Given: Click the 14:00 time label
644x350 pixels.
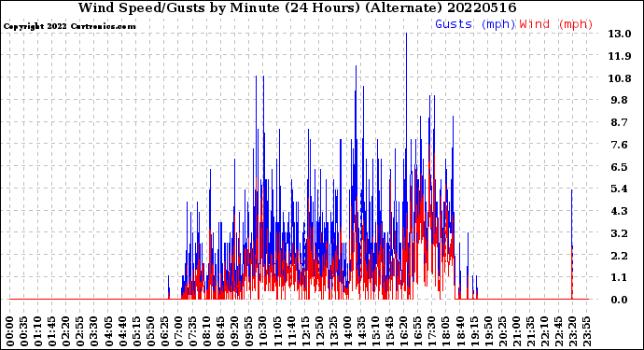Looking at the screenshot, I should pos(347,331).
